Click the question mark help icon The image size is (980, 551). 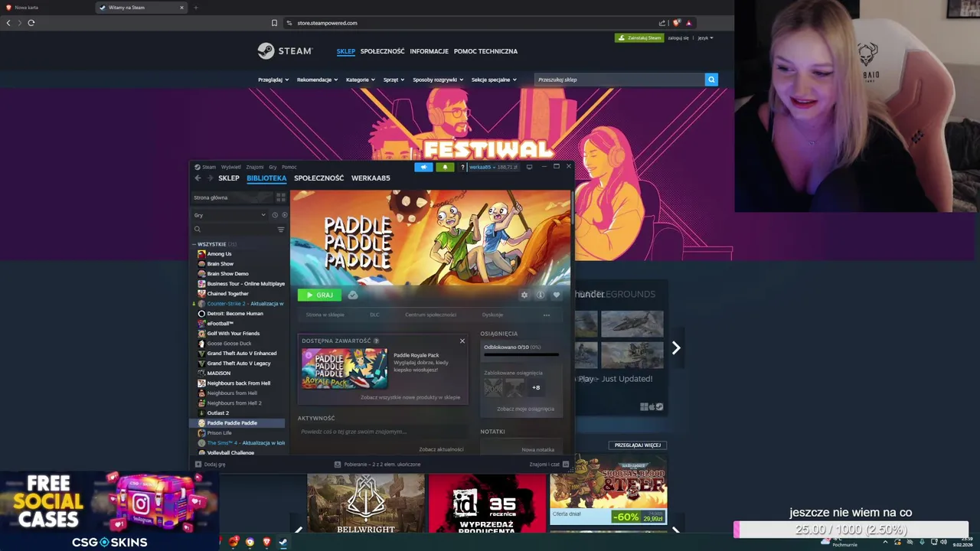coord(462,167)
